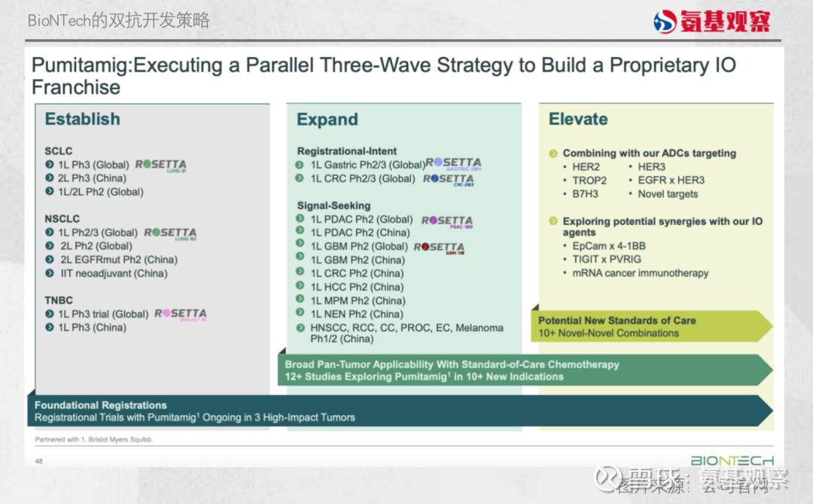
Task: Click the Partnered with Bristol Myers Squibb footnote
Action: tap(94, 439)
